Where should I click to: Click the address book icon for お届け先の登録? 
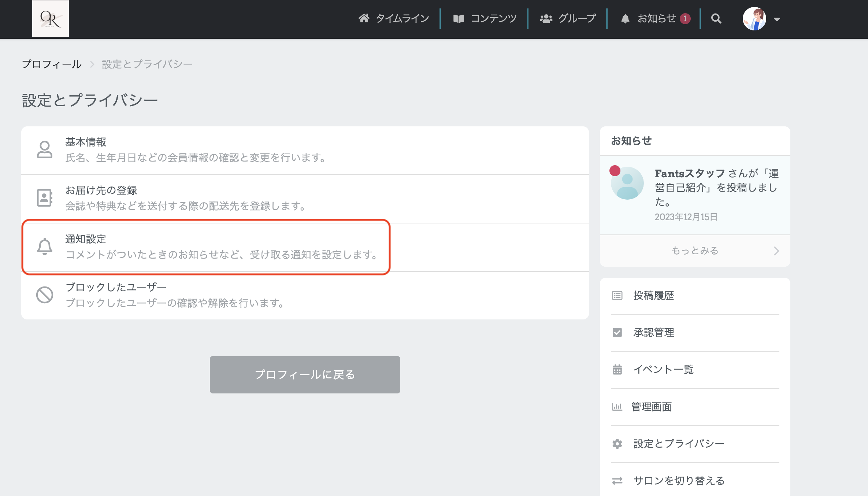[x=45, y=198]
